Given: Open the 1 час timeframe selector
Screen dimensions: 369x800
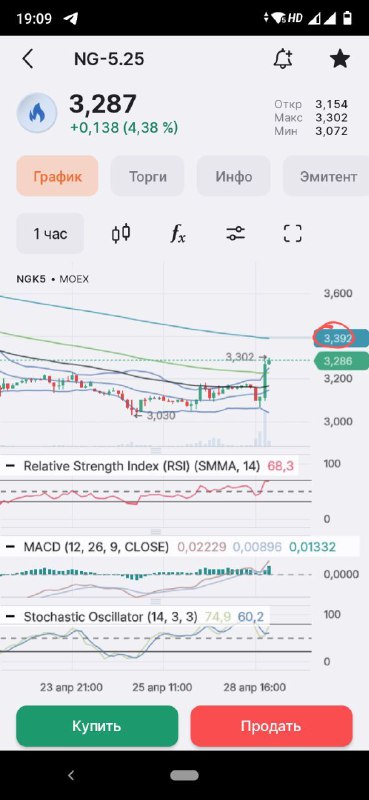Looking at the screenshot, I should pyautogui.click(x=50, y=234).
